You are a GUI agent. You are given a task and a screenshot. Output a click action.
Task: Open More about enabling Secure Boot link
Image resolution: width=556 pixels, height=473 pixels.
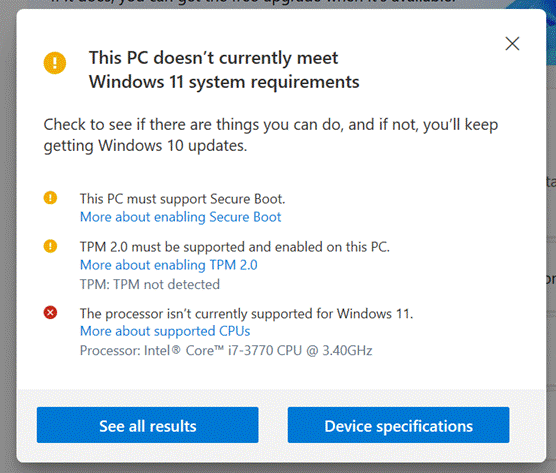[180, 217]
